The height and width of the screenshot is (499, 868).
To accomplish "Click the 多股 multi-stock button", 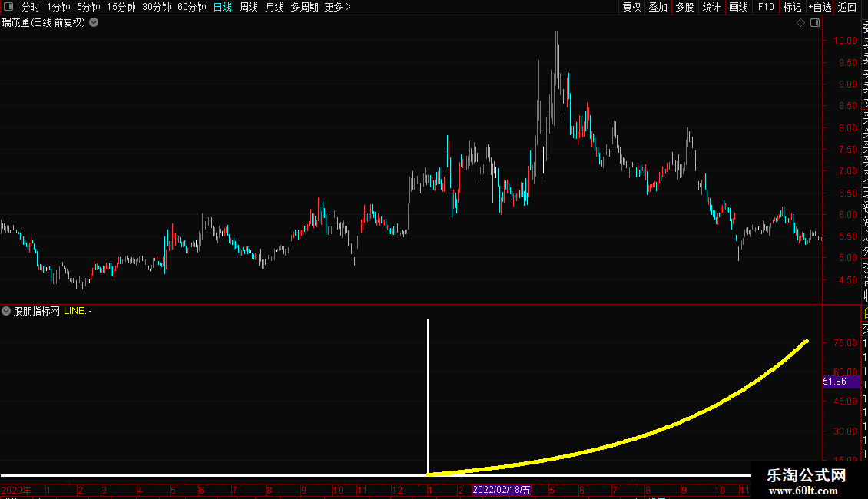I will point(684,7).
